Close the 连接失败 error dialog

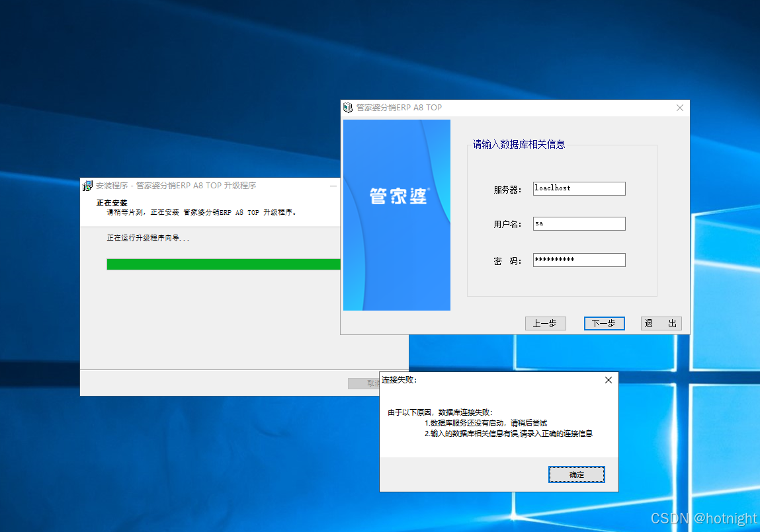coord(608,379)
